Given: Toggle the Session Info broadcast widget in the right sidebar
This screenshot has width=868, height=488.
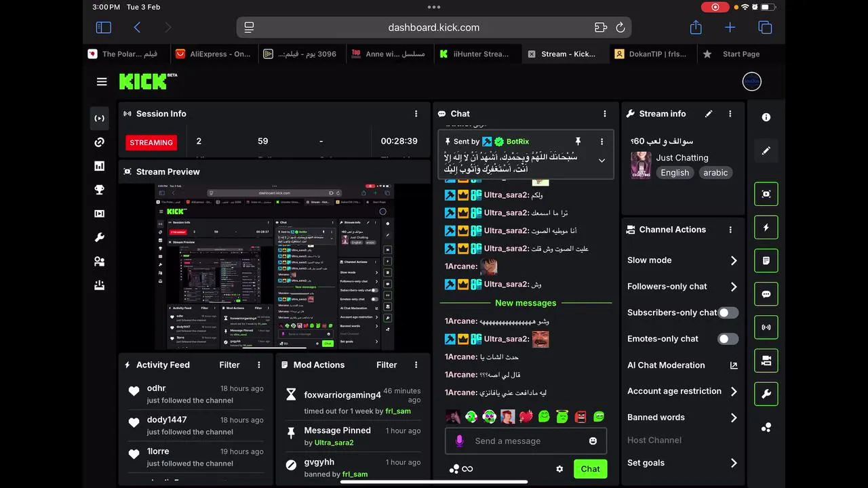Looking at the screenshot, I should 766,327.
